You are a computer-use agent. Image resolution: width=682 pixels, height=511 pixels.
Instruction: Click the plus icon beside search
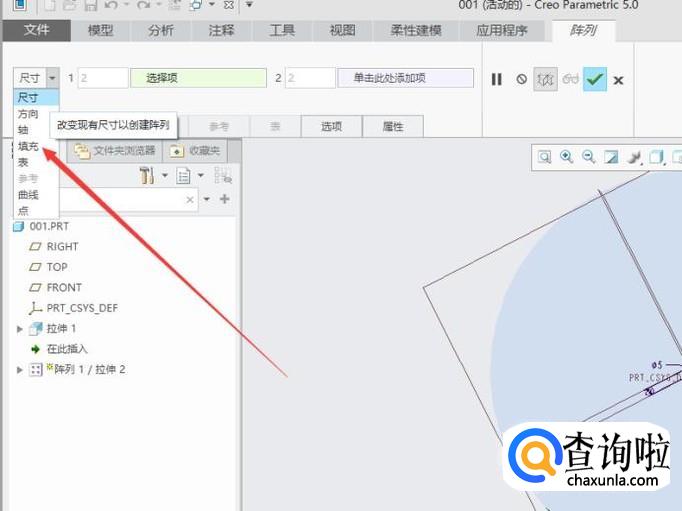tap(224, 199)
